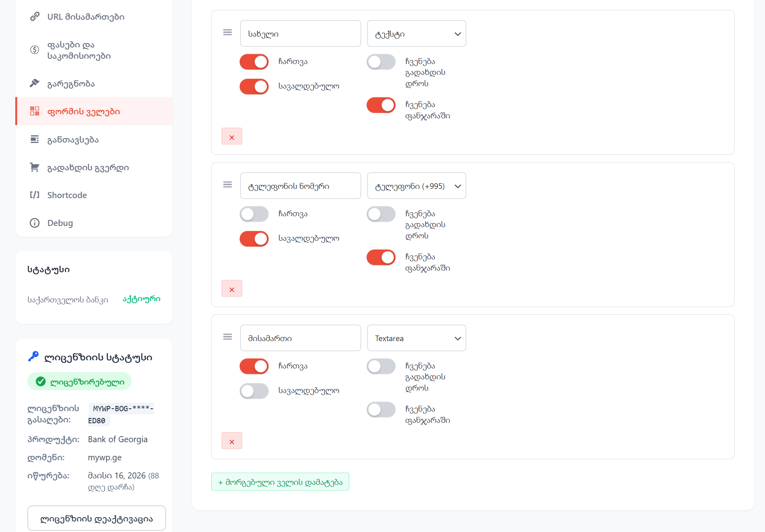The image size is (765, 532).
Task: Disable ჩართვა toggle for სახელი field
Action: 254,62
